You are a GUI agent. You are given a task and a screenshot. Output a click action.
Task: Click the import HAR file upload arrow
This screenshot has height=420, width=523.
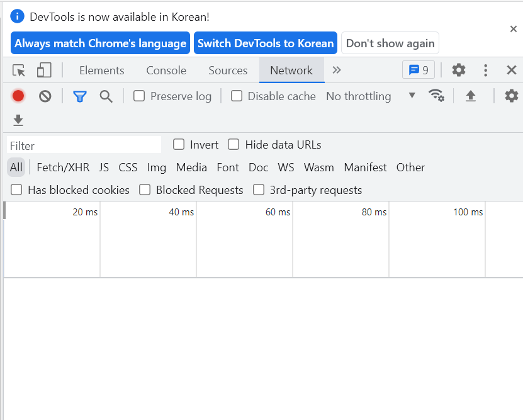coord(470,96)
